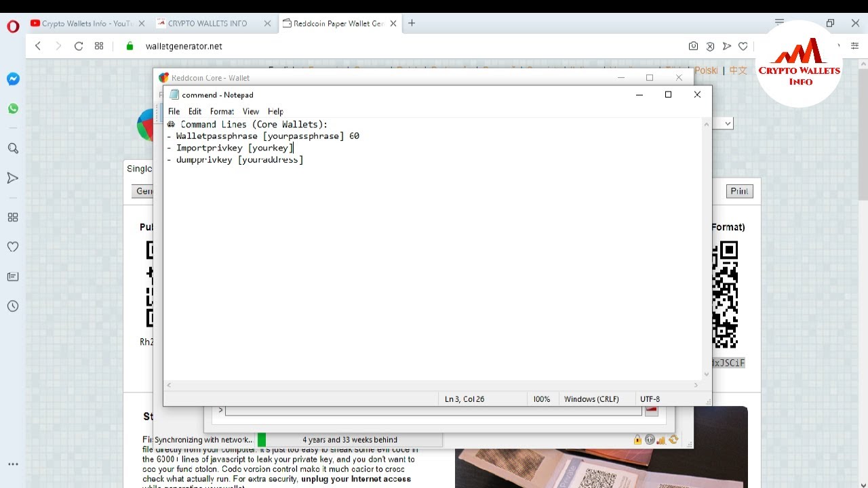
Task: Click the Print button on the web page
Action: pyautogui.click(x=739, y=191)
